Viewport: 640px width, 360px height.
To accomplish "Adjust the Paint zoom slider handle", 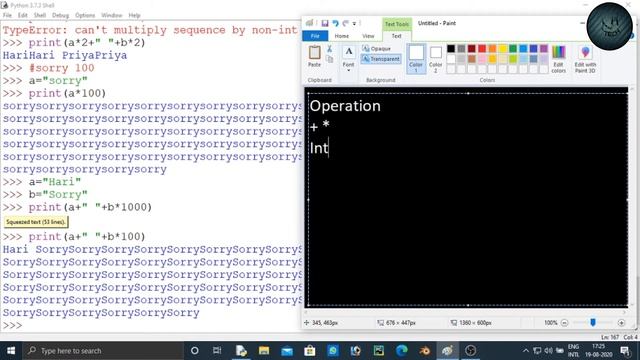I will (593, 323).
